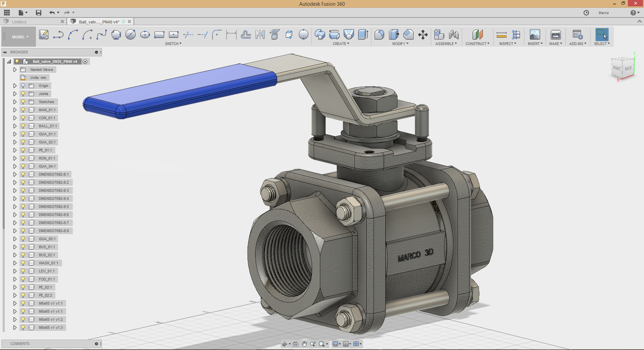Expand the Named Views folder
Image resolution: width=644 pixels, height=350 pixels.
coord(15,70)
